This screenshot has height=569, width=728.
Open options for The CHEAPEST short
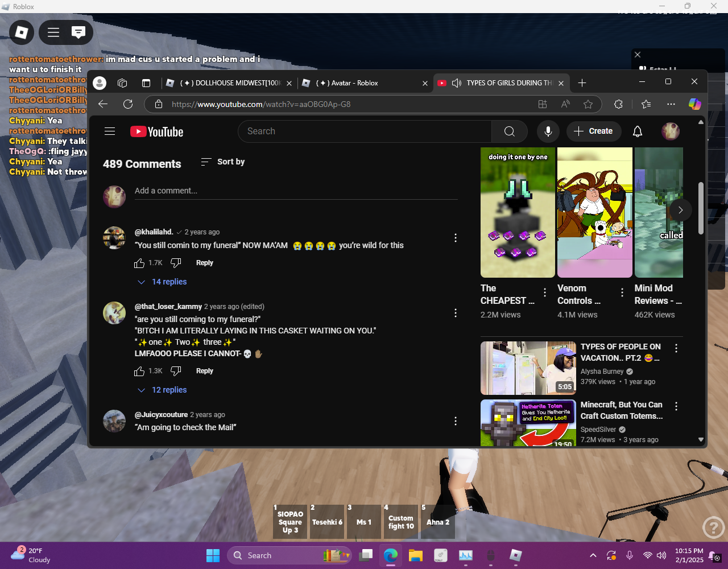coord(545,292)
